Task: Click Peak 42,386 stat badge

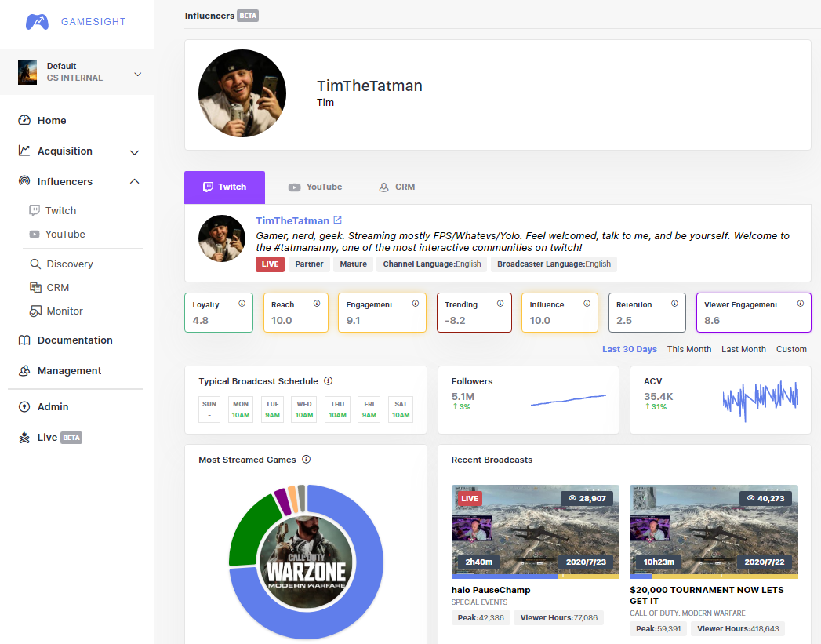Action: 480,618
